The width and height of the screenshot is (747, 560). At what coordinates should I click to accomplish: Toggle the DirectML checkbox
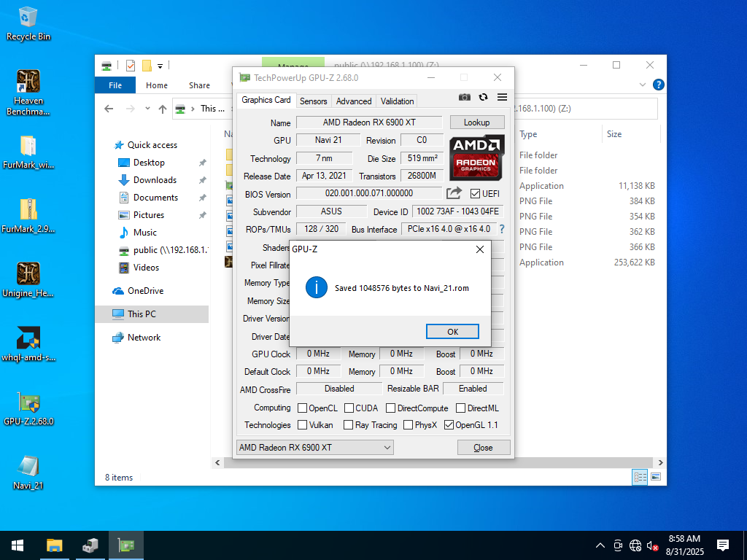461,408
